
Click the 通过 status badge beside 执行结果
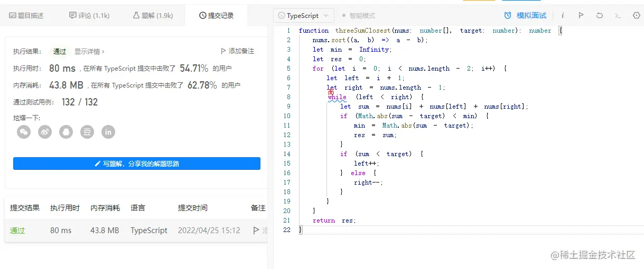(60, 51)
